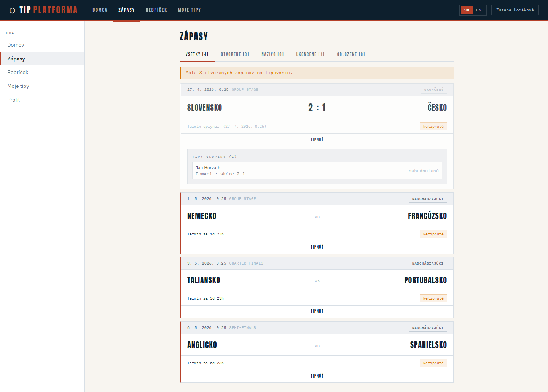
Task: Select the Naživo (0) tab
Action: [272, 54]
